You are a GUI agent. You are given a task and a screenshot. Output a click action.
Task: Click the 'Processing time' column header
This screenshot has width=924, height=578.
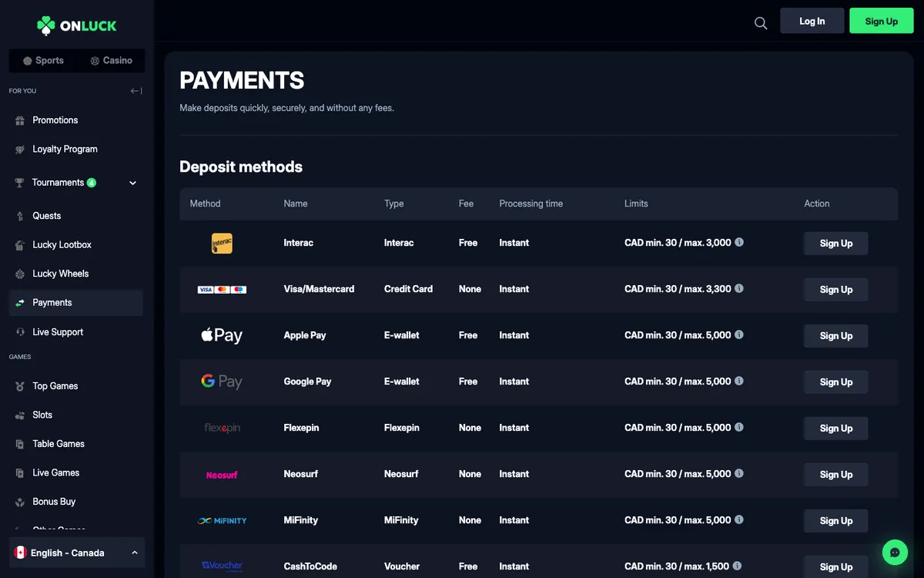(531, 203)
